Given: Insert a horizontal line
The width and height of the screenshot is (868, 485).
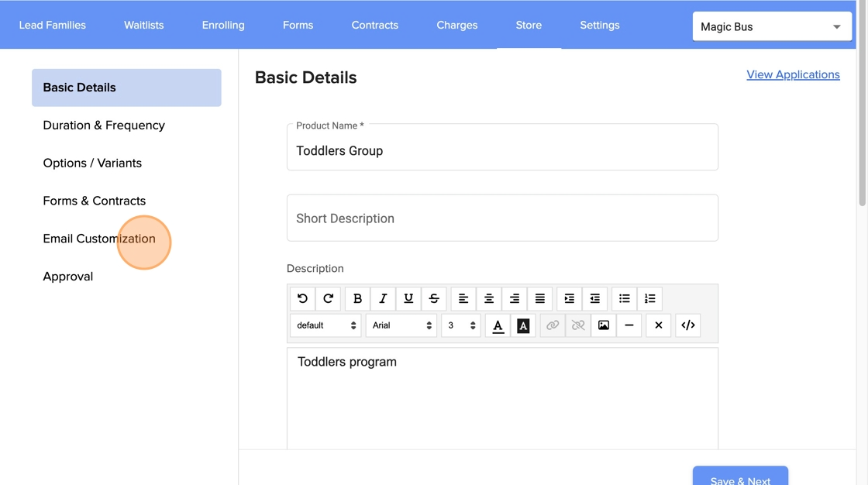Looking at the screenshot, I should pos(629,325).
